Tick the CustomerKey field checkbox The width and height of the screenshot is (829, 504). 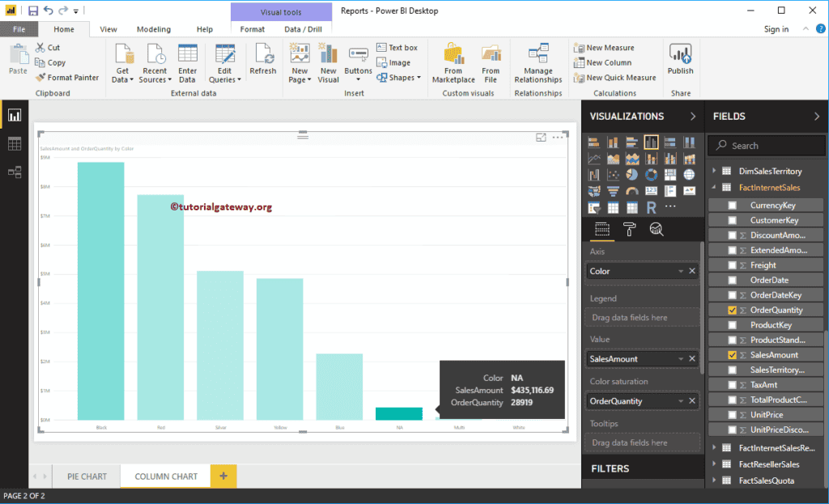tap(732, 220)
